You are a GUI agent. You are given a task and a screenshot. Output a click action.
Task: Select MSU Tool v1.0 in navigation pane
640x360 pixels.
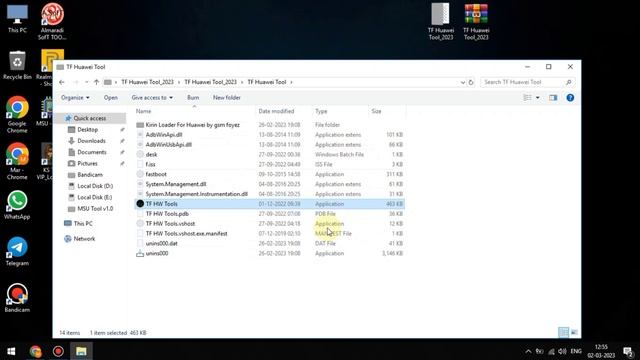tap(95, 209)
